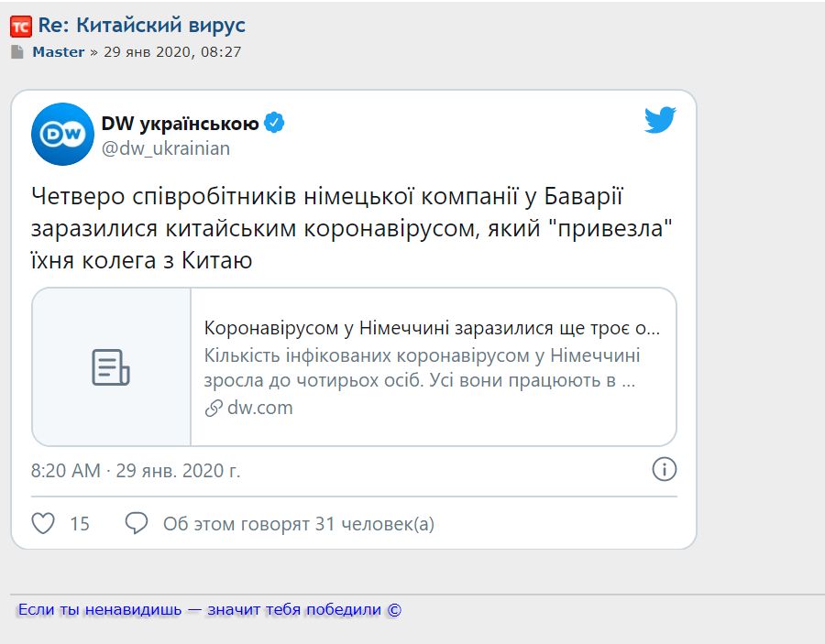This screenshot has height=644, width=825.
Task: Follow the dw.com link
Action: pos(259,408)
